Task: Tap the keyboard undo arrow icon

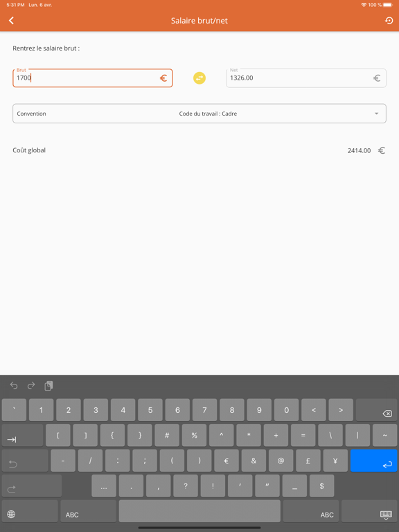Action: coord(14,385)
